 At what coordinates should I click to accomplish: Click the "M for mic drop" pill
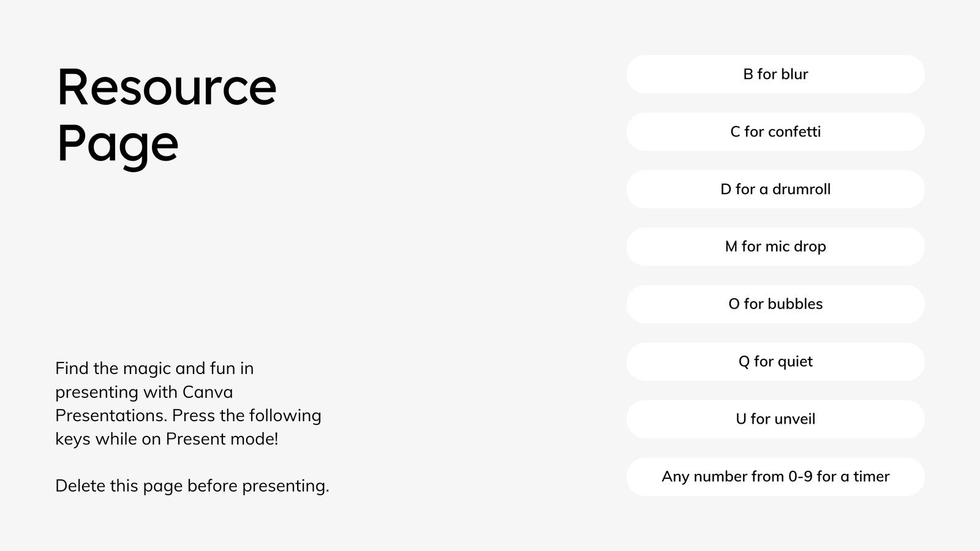[775, 247]
